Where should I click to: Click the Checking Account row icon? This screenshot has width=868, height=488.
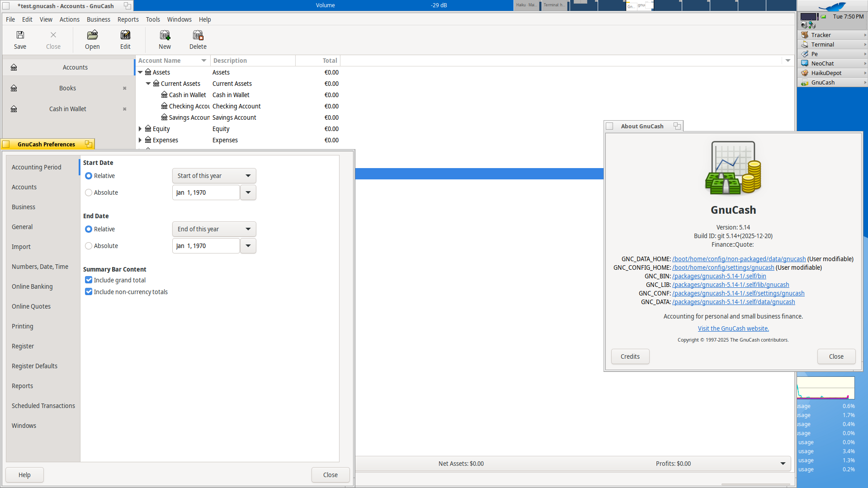[x=164, y=106]
